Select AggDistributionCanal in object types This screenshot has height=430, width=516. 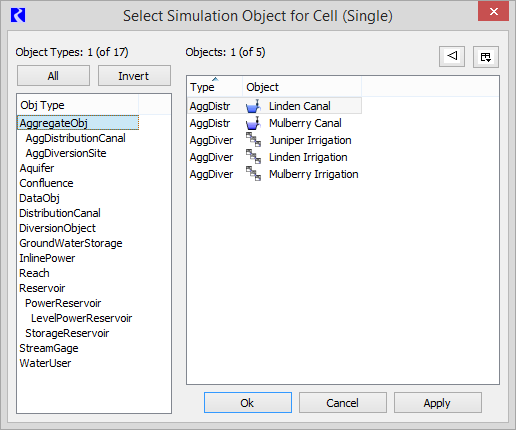76,138
